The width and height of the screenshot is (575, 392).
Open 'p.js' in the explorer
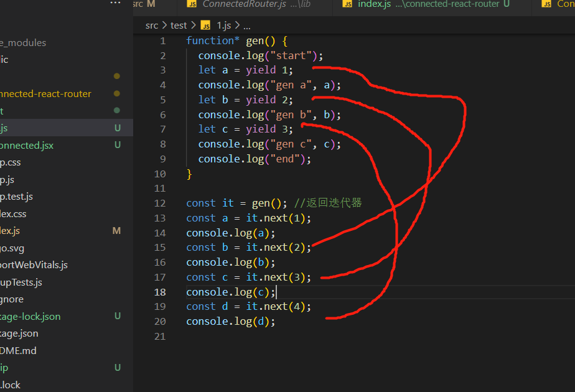67,180
